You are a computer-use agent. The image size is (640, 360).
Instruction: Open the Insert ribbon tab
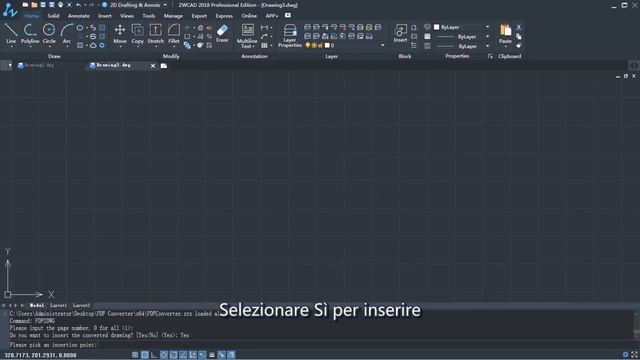104,16
